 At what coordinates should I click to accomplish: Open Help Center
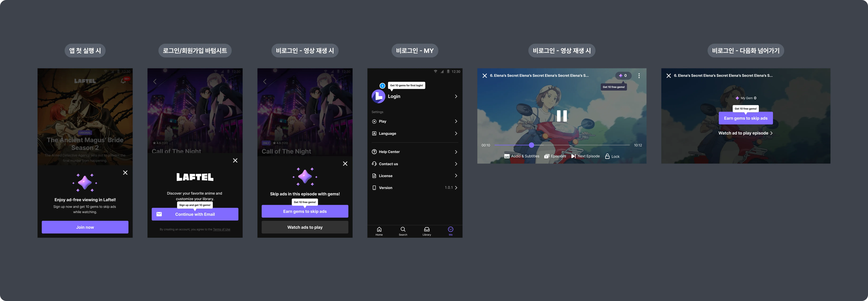(x=415, y=152)
